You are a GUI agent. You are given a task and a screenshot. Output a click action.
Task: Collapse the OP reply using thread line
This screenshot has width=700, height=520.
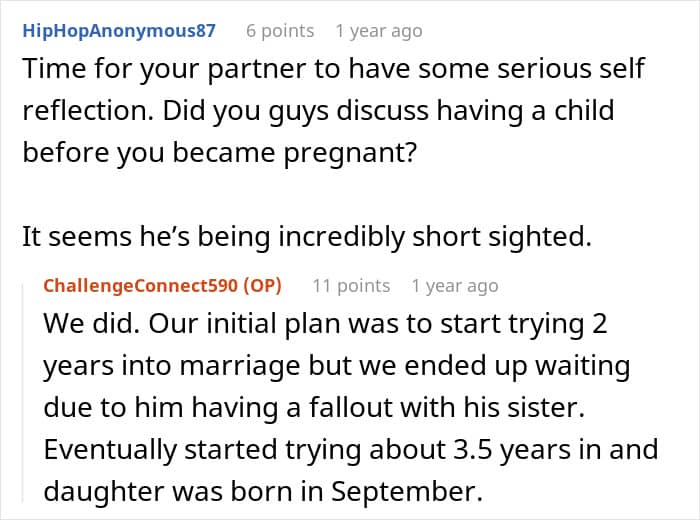23,393
